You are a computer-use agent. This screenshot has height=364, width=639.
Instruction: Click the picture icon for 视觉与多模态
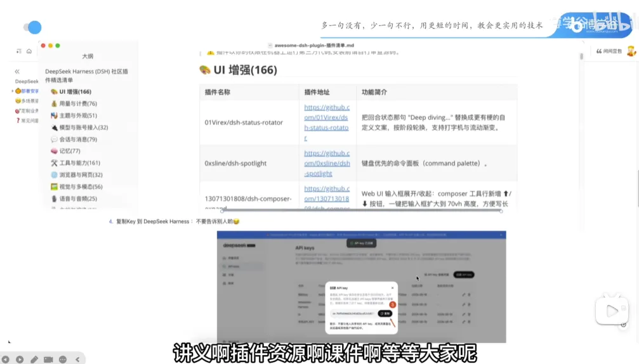[x=54, y=186]
